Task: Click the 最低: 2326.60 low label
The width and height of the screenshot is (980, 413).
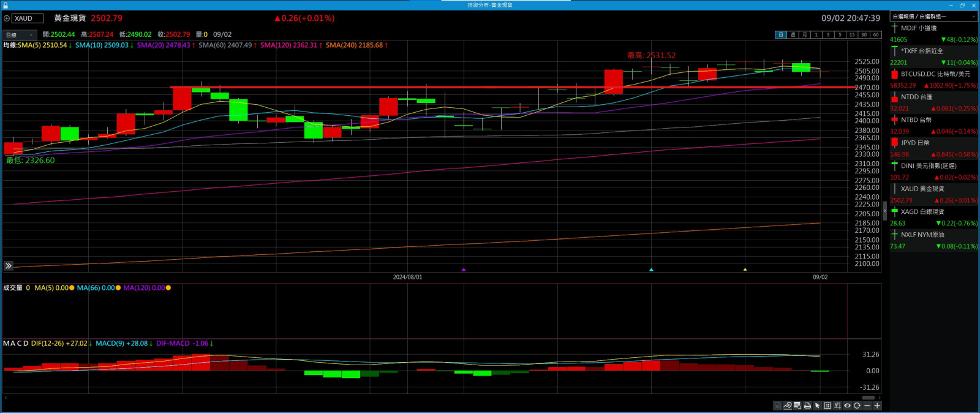Action: (31, 161)
